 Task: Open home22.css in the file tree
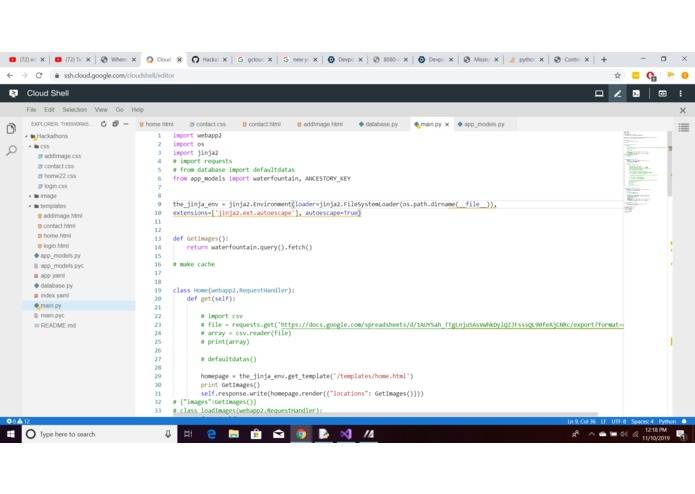[x=60, y=176]
